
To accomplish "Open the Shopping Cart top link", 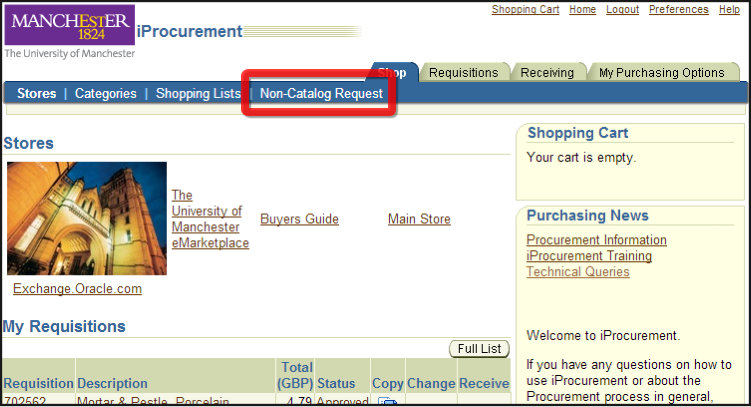I will (525, 10).
